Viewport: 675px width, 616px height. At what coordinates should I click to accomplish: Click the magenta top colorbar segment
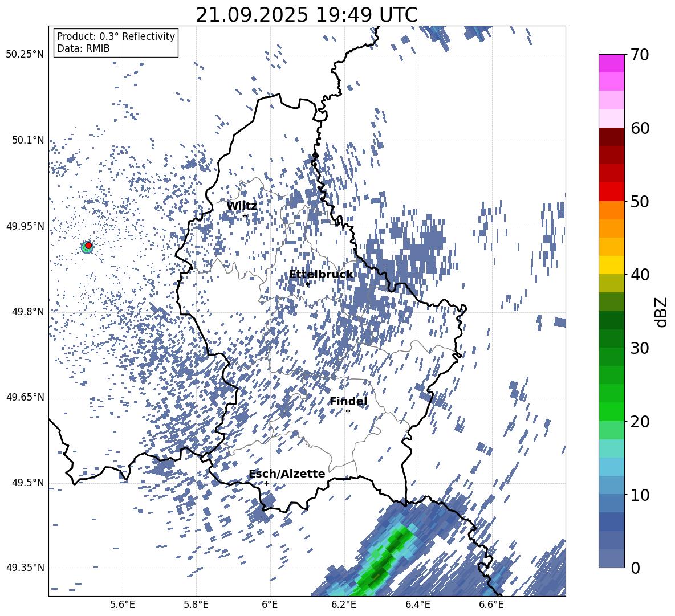point(611,63)
